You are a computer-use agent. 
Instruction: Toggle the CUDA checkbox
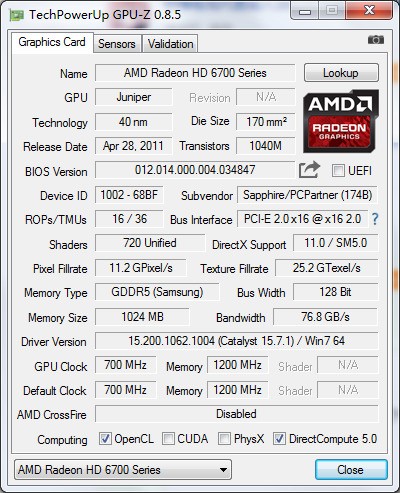(x=168, y=439)
